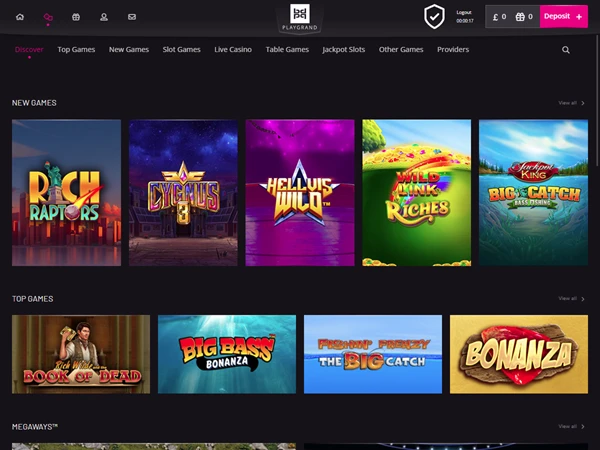Open the Rich Raptors game thumbnail
Screen dimensions: 600x450
tap(66, 193)
